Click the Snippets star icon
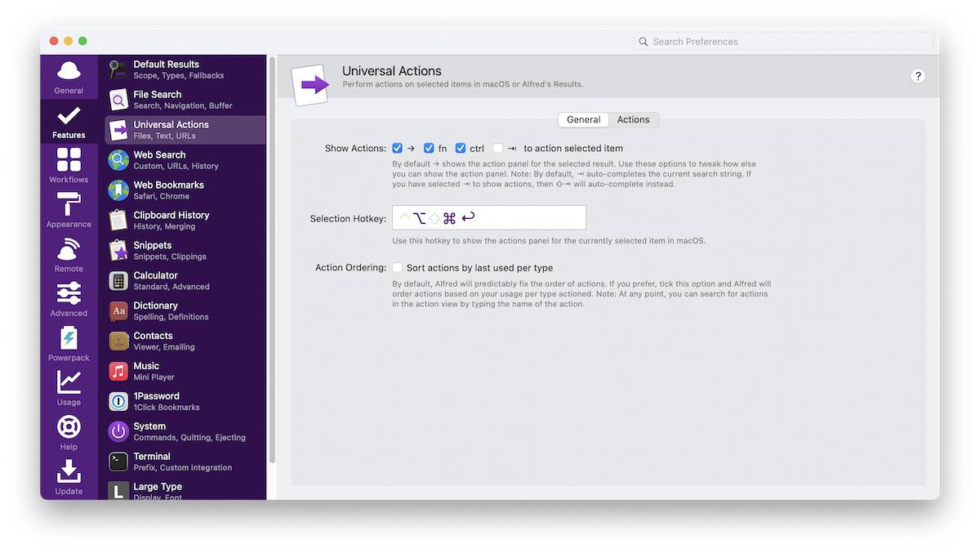This screenshot has width=980, height=553. tap(118, 251)
